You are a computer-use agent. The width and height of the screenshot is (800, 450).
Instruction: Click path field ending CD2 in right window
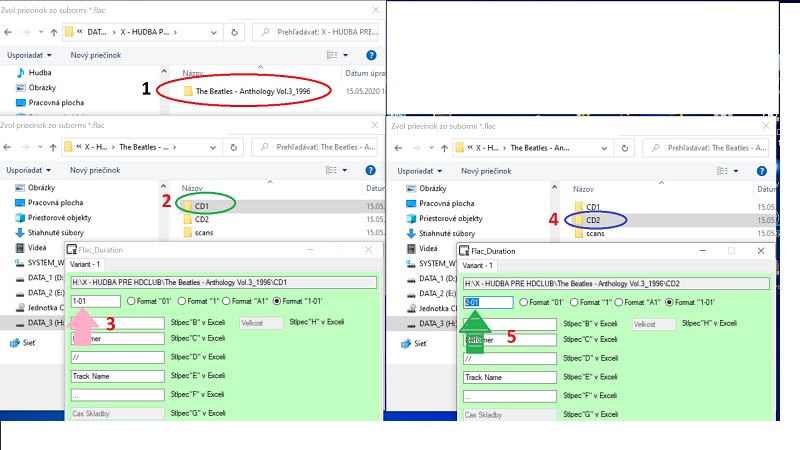point(616,284)
